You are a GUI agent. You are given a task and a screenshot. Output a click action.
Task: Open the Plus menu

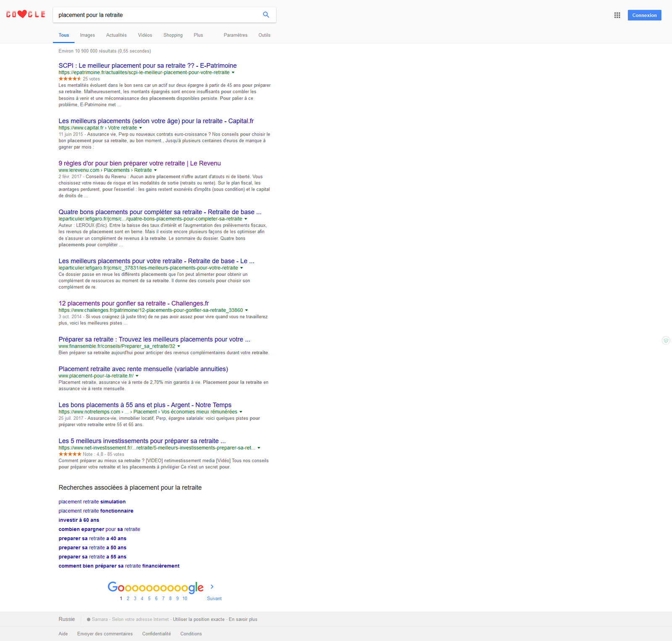tap(198, 35)
